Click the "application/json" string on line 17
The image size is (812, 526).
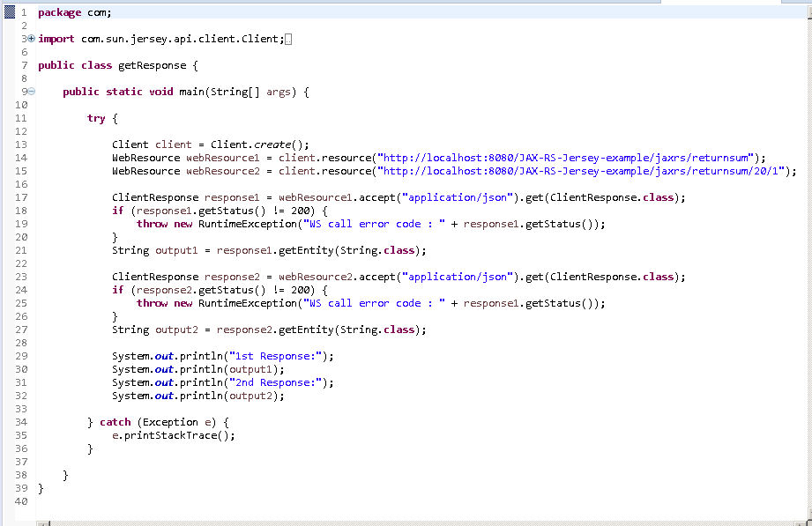(458, 197)
